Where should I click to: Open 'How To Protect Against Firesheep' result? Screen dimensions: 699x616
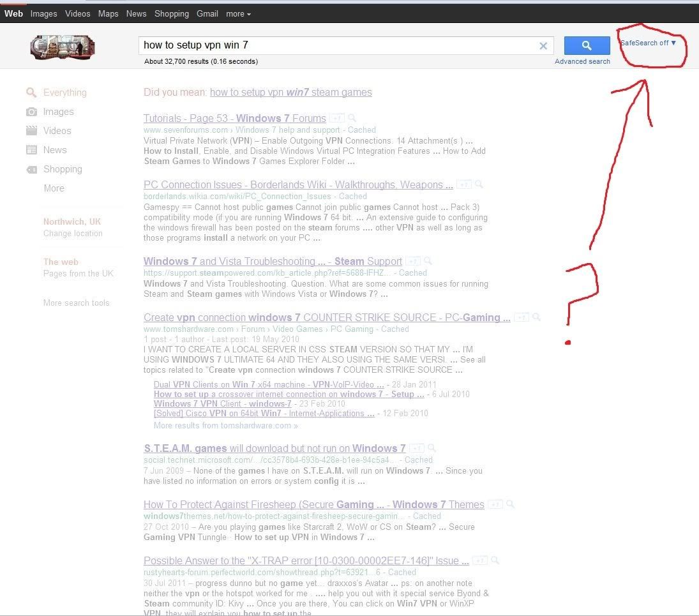pos(314,504)
